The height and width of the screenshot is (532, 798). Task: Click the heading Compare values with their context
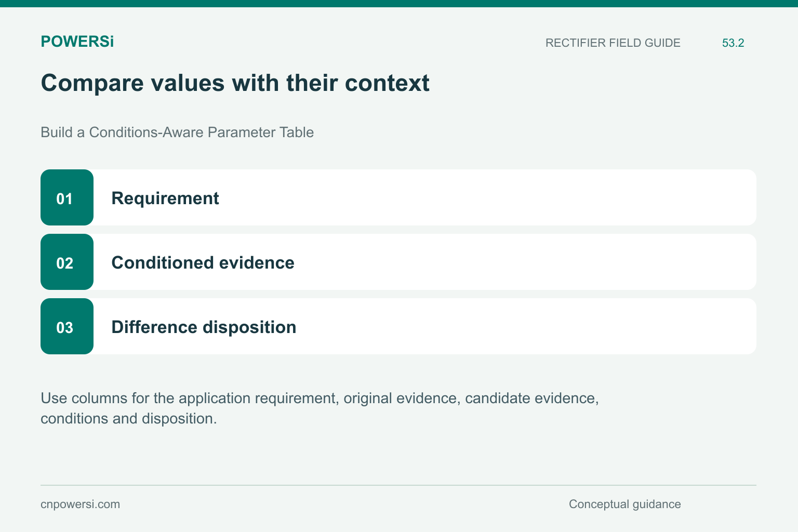pyautogui.click(x=235, y=83)
